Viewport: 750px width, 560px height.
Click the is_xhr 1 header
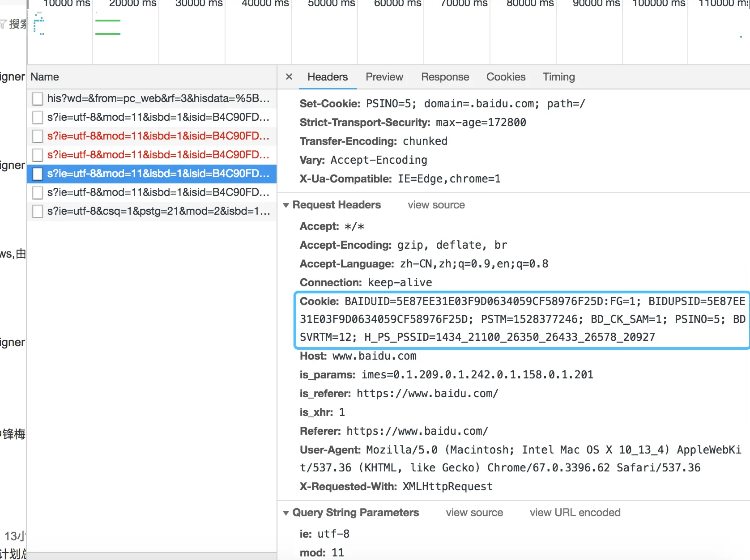(x=322, y=412)
